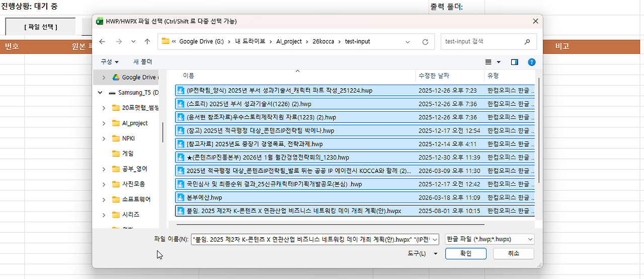Sort by the 수정한 날짜 column header
644x279 pixels.
[x=434, y=76]
